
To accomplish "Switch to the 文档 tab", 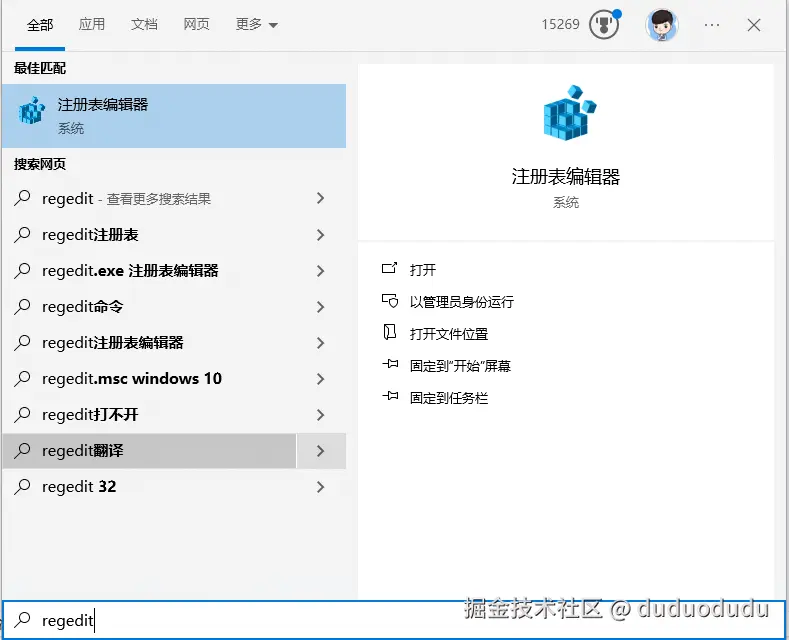I will tap(144, 24).
